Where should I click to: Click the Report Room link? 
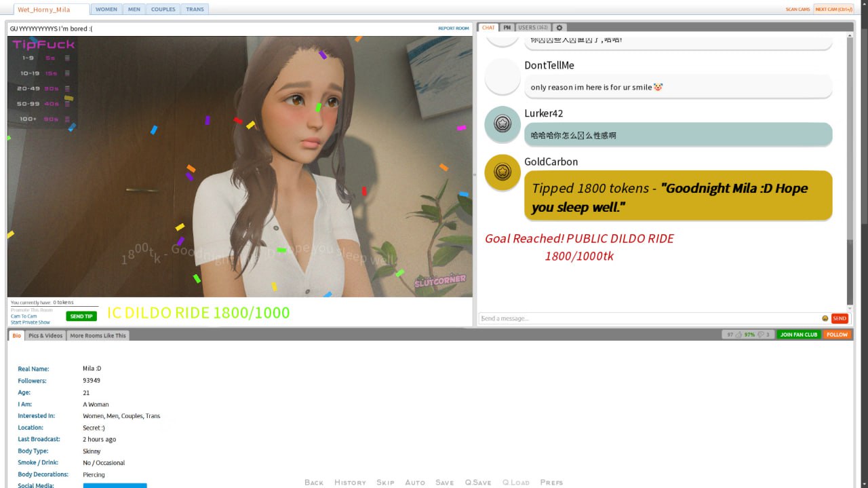453,29
